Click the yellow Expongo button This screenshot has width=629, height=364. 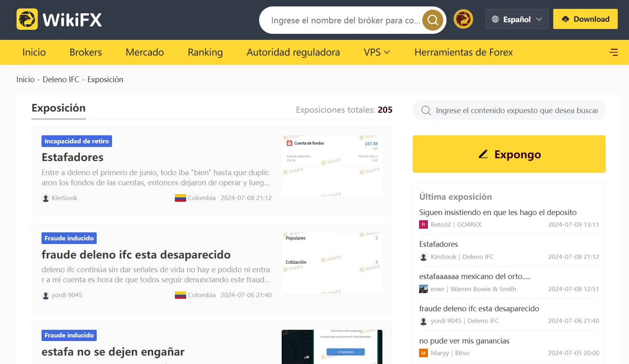509,154
